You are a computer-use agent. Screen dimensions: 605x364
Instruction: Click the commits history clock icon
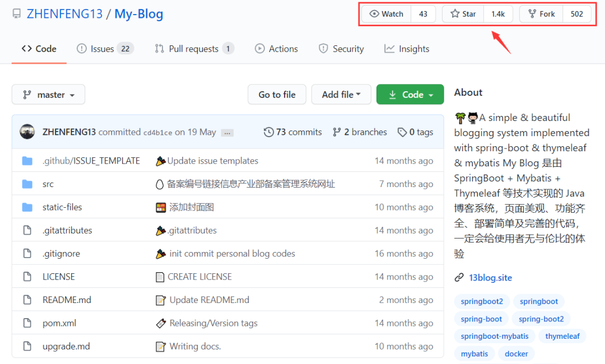(x=268, y=132)
